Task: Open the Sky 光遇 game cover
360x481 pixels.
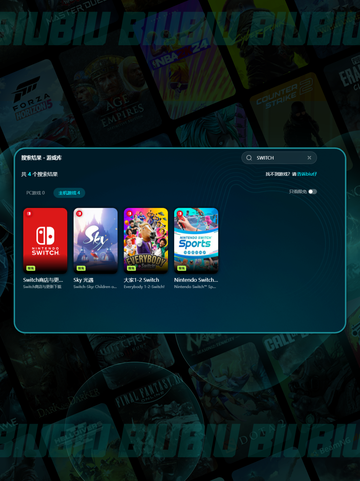Action: pyautogui.click(x=95, y=240)
